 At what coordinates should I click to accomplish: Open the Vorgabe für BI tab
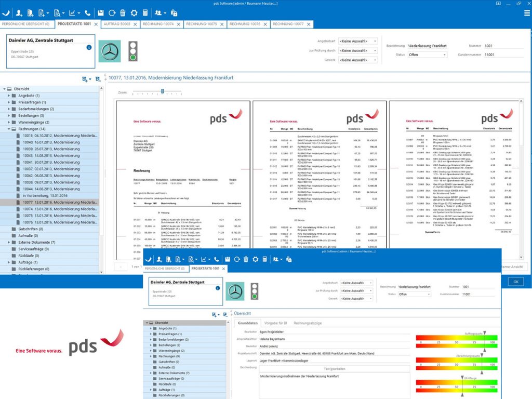(276, 323)
